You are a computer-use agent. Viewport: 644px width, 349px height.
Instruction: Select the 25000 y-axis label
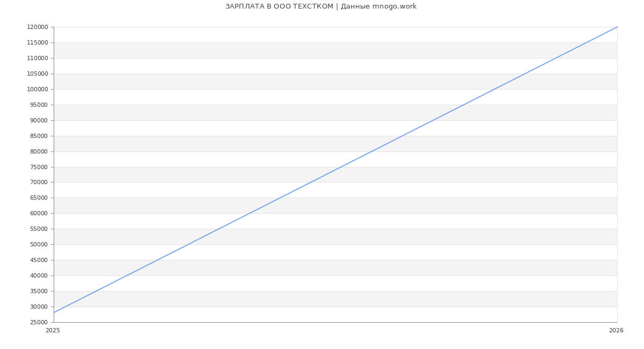click(39, 322)
